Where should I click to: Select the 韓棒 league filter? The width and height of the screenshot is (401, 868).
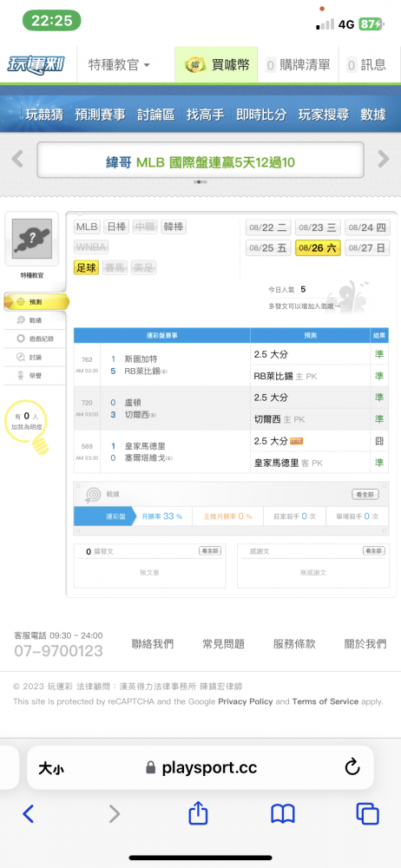[x=174, y=227]
